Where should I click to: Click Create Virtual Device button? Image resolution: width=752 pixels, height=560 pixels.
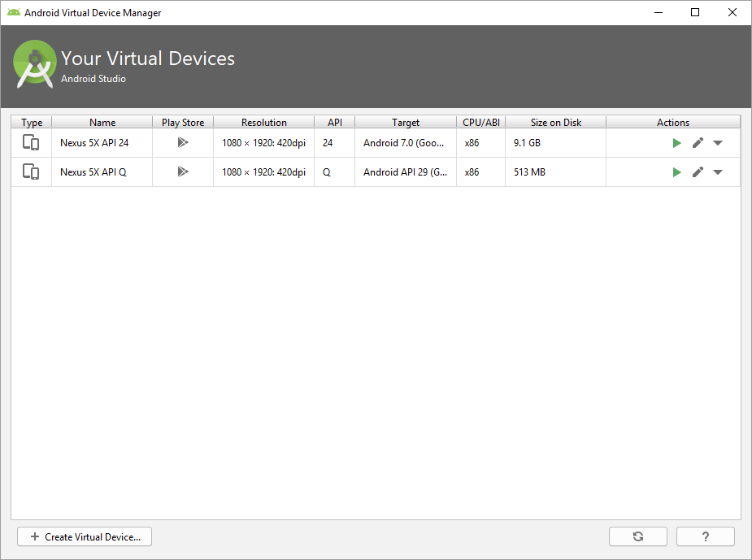[x=85, y=536]
